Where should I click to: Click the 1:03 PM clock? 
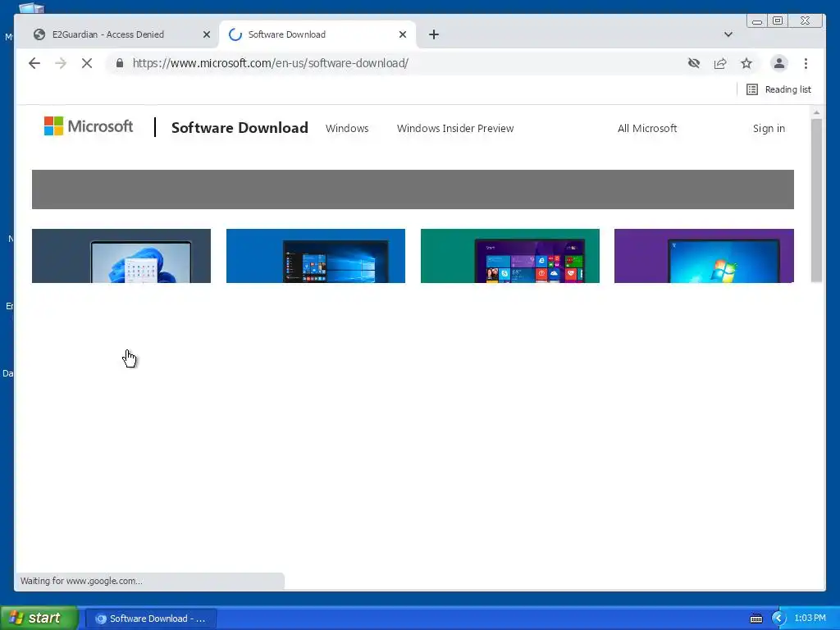(810, 619)
